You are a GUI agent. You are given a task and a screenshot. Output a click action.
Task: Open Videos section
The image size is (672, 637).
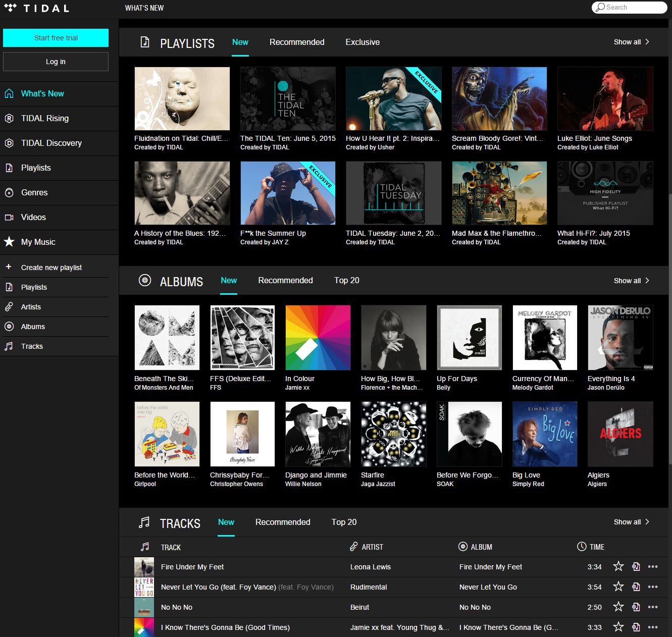59,217
